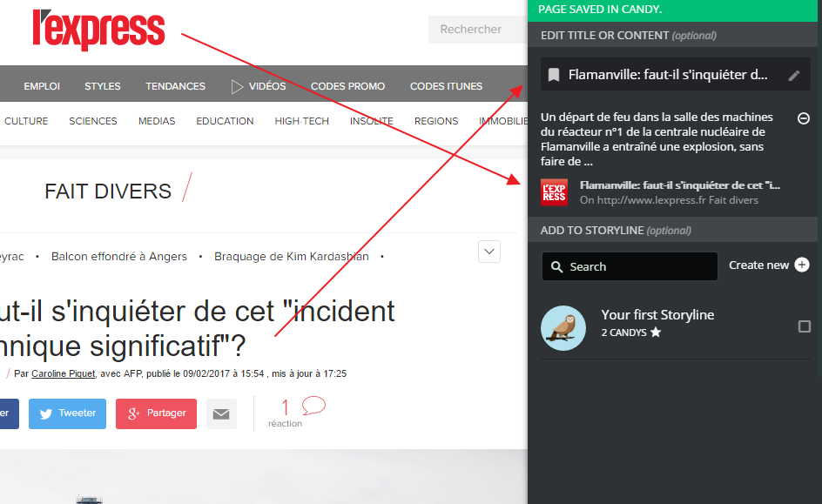Click the FAIT DIVERS section heading

108,192
